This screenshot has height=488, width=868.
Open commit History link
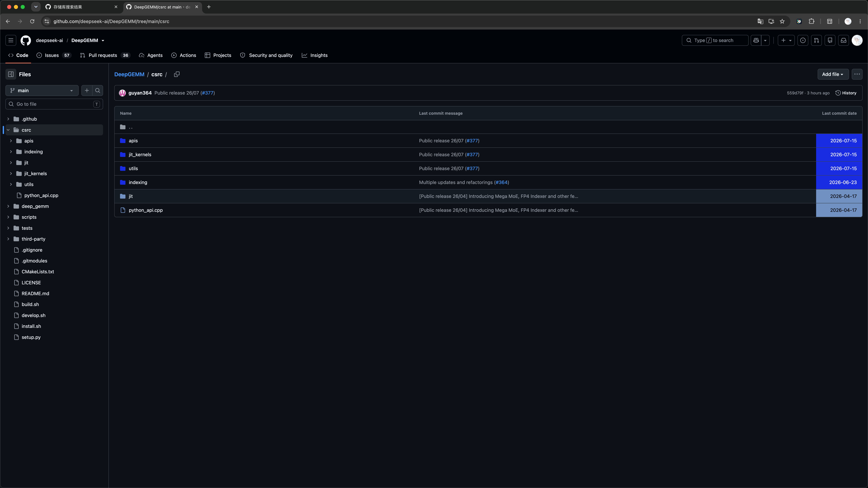point(846,93)
